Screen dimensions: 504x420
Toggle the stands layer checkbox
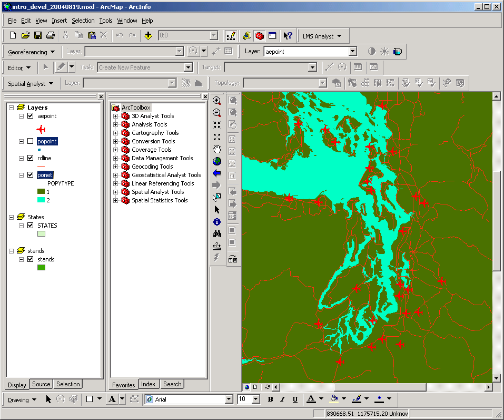30,259
